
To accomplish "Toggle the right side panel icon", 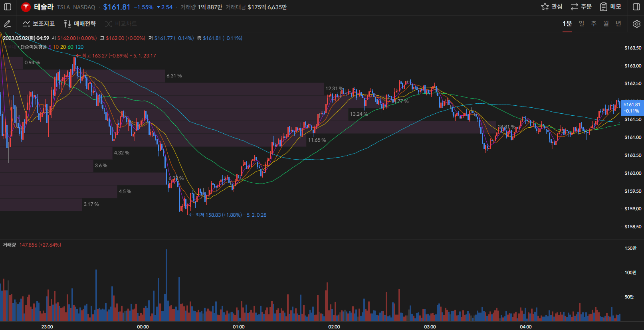I will (x=636, y=7).
